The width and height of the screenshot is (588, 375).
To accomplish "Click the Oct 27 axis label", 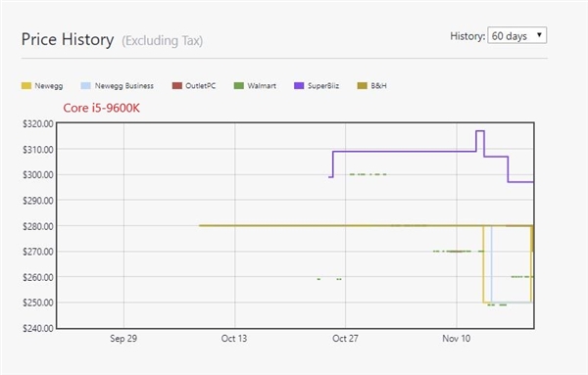I will [x=345, y=339].
